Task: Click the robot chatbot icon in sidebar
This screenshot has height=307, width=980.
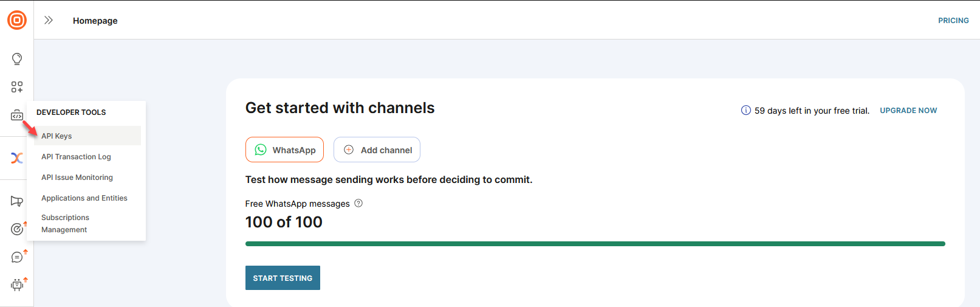Action: point(17,285)
